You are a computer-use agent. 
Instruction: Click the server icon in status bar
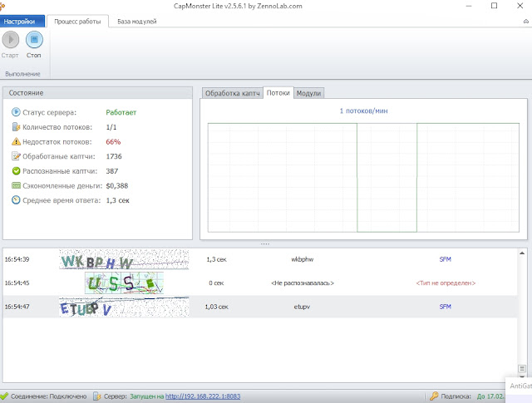(97, 396)
